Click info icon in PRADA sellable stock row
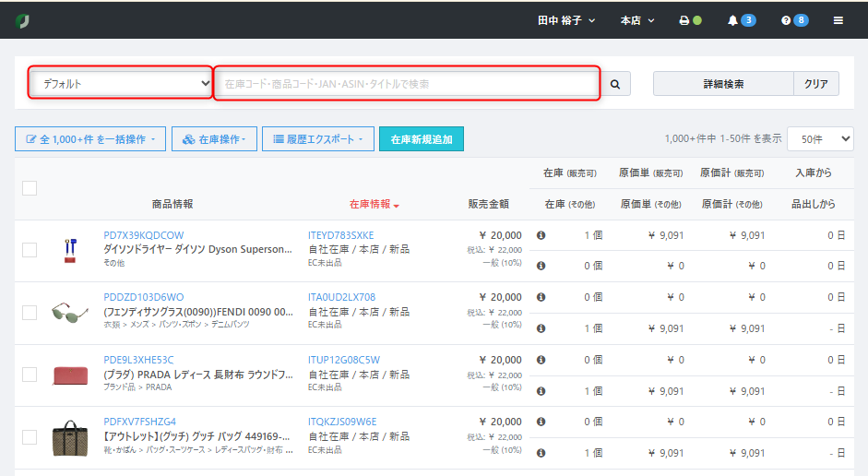This screenshot has height=476, width=868. pyautogui.click(x=541, y=360)
